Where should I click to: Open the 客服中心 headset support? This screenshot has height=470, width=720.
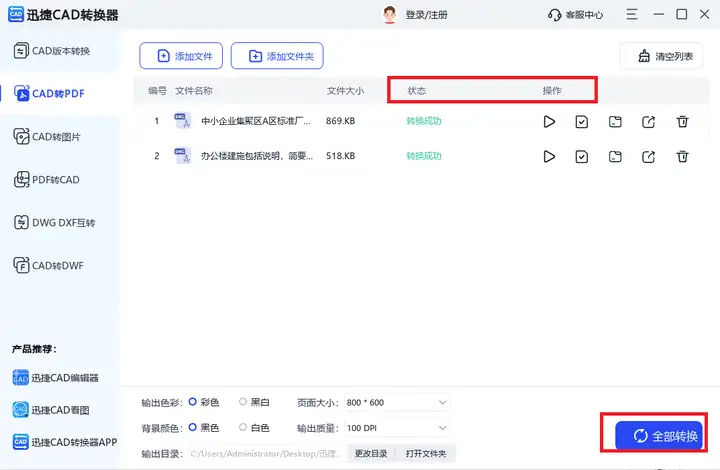pyautogui.click(x=575, y=15)
